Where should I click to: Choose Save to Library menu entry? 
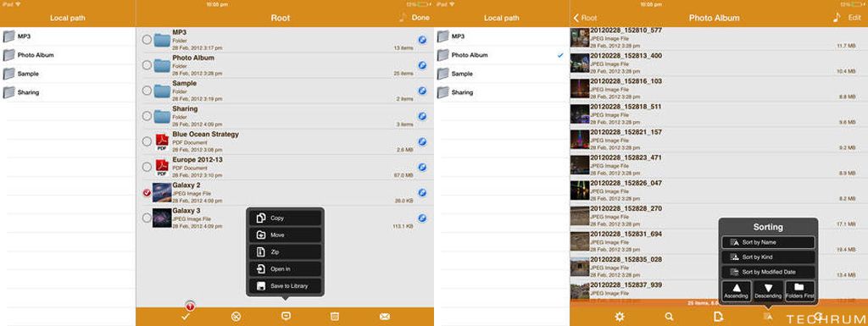coord(285,285)
